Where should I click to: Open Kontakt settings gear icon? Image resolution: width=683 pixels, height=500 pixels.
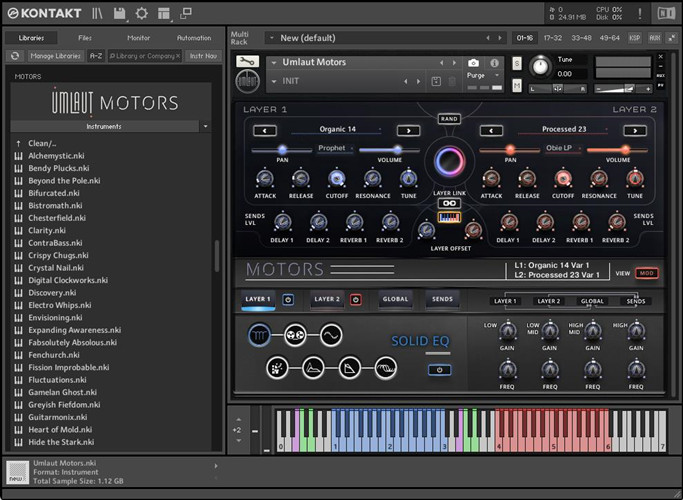point(141,13)
